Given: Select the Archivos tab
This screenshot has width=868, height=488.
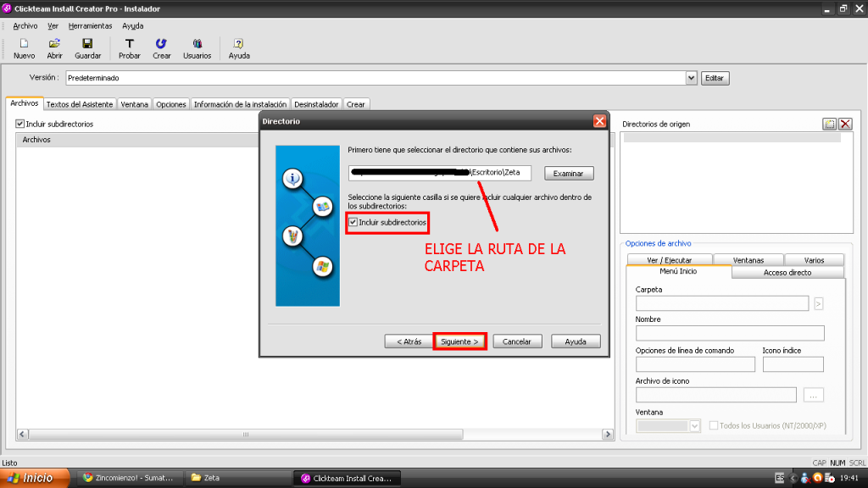Looking at the screenshot, I should coord(25,103).
